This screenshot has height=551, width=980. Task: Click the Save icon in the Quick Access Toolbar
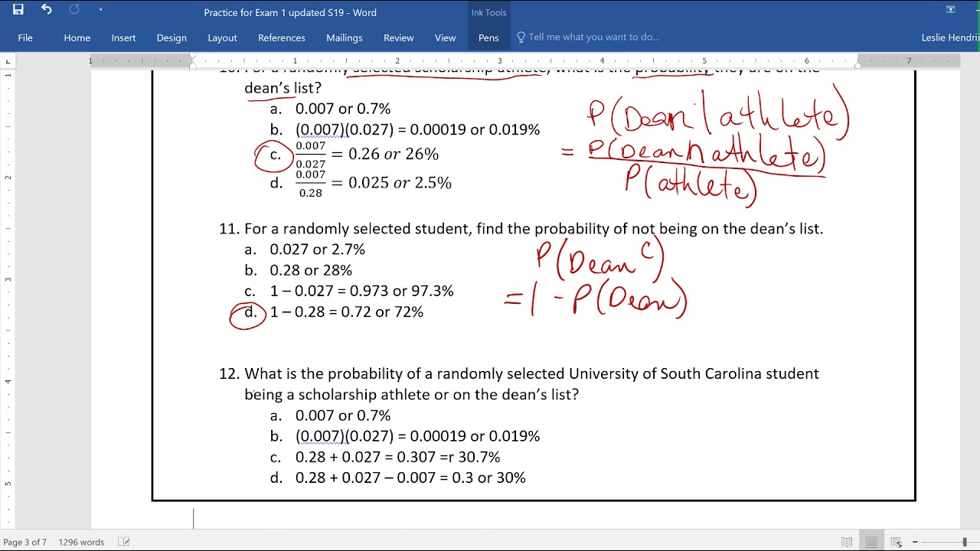tap(18, 10)
